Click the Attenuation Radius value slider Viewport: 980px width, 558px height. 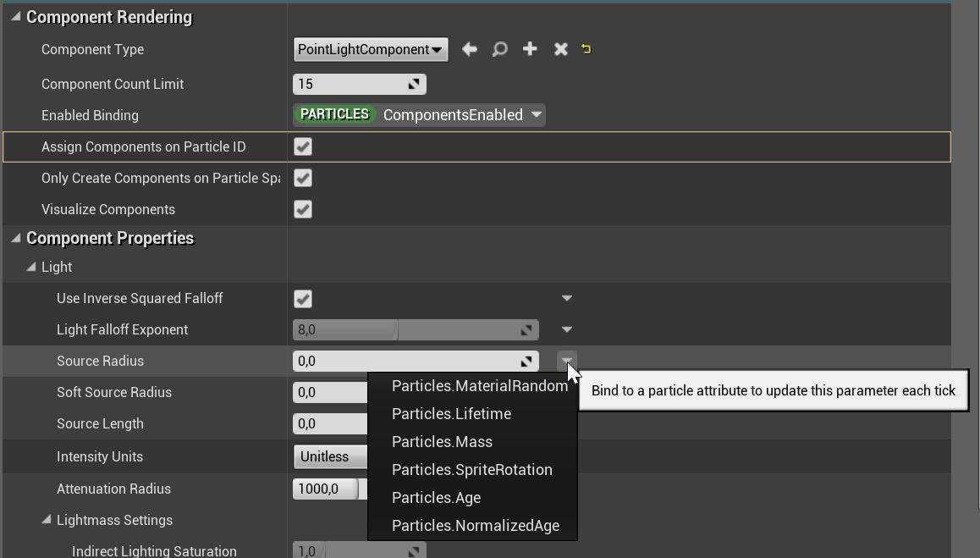pyautogui.click(x=326, y=489)
